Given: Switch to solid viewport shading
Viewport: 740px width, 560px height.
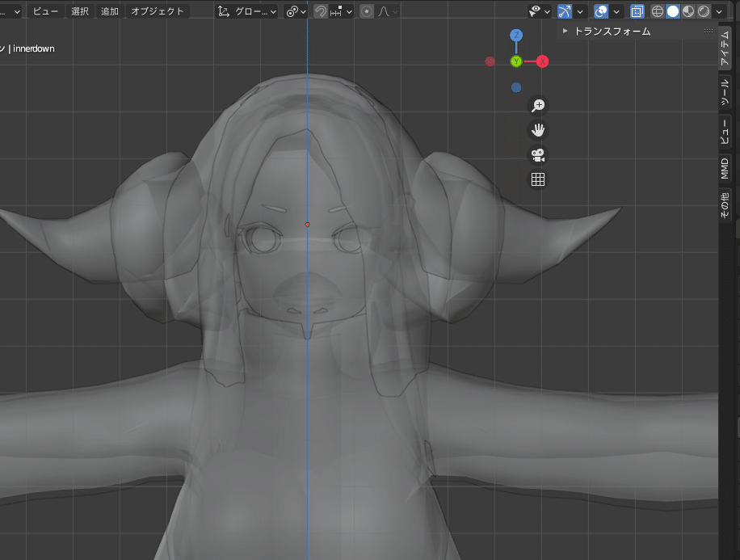Looking at the screenshot, I should [672, 11].
